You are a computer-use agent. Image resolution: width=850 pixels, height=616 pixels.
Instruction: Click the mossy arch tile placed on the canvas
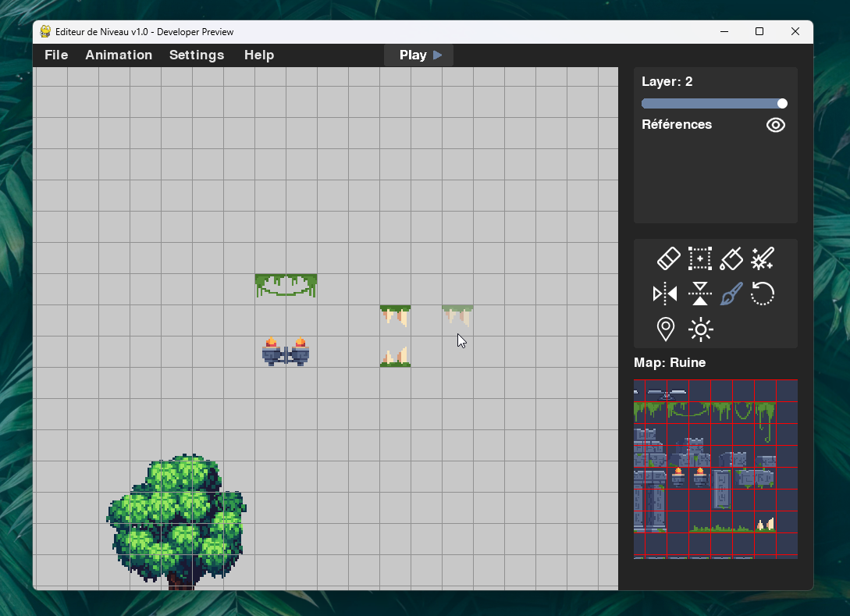pyautogui.click(x=286, y=286)
